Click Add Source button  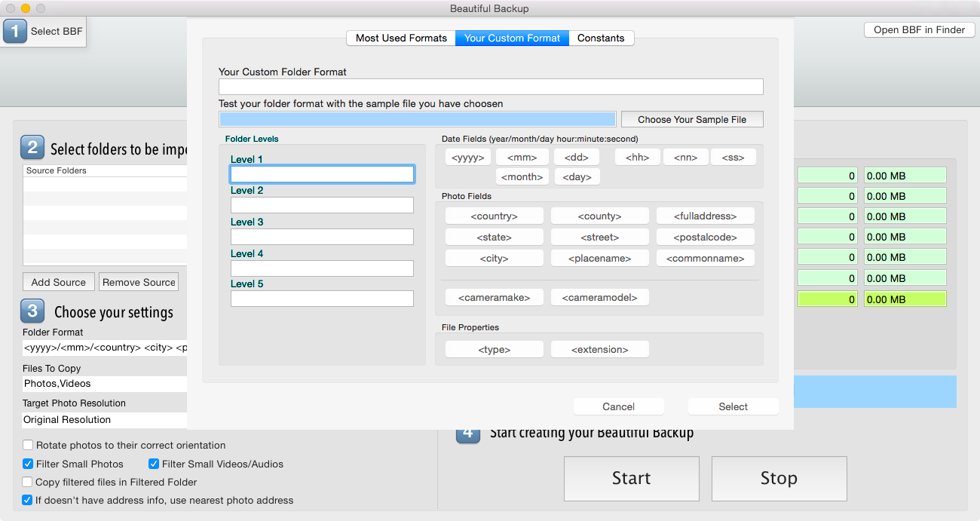tap(59, 282)
